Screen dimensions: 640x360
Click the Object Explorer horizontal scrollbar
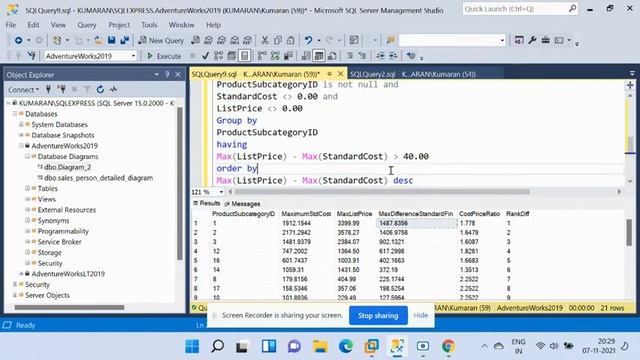(x=69, y=307)
